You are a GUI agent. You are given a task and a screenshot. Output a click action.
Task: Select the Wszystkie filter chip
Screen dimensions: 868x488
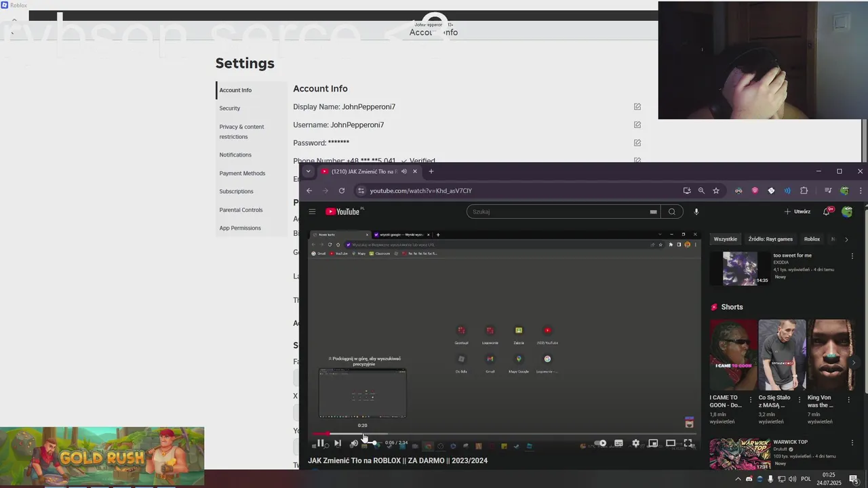[x=725, y=239]
